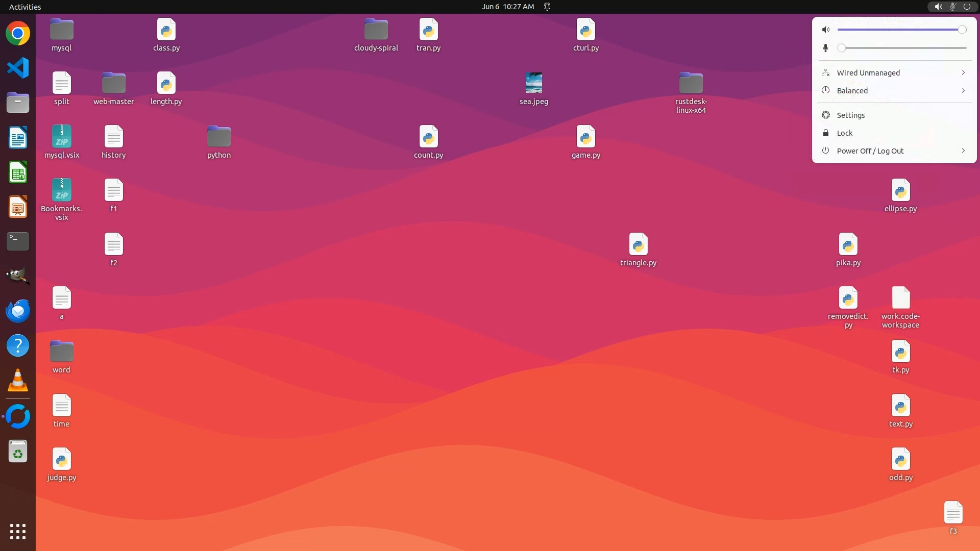Launch VLC media player from dock
980x551 pixels.
(x=18, y=381)
